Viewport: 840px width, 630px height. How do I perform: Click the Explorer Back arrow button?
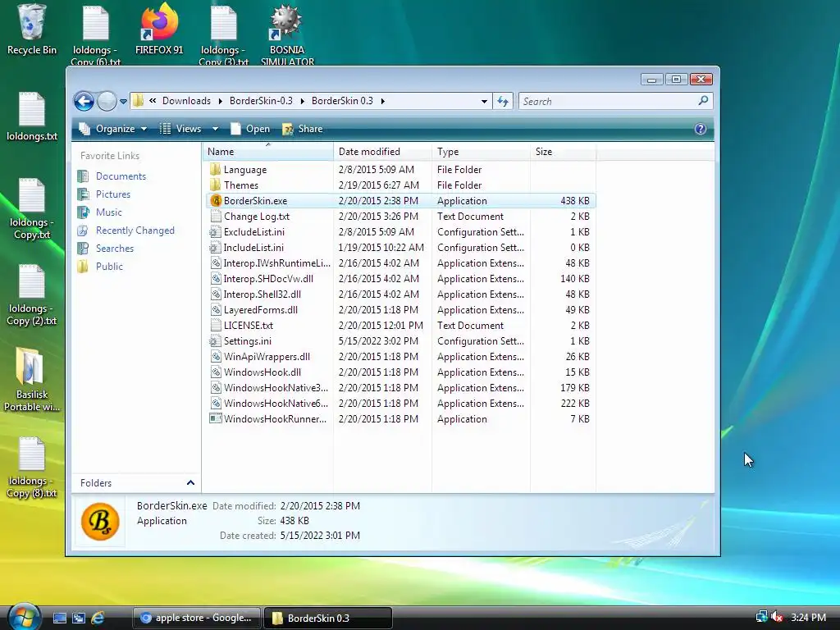coord(84,101)
